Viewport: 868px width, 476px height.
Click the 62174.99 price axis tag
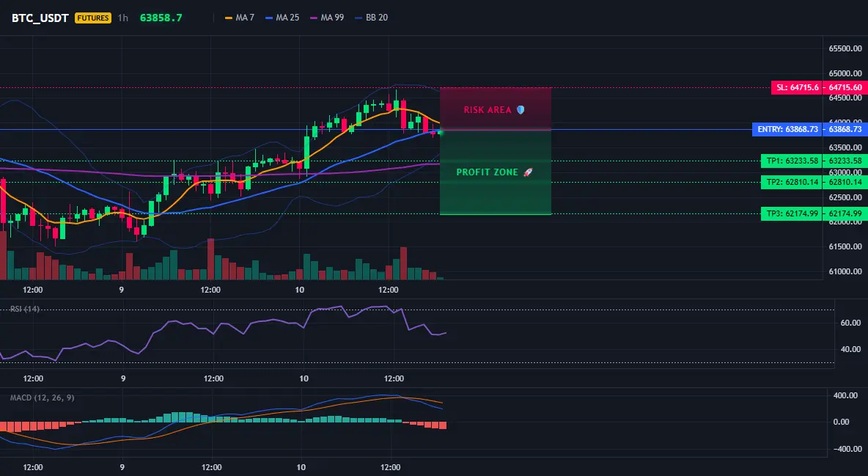845,213
